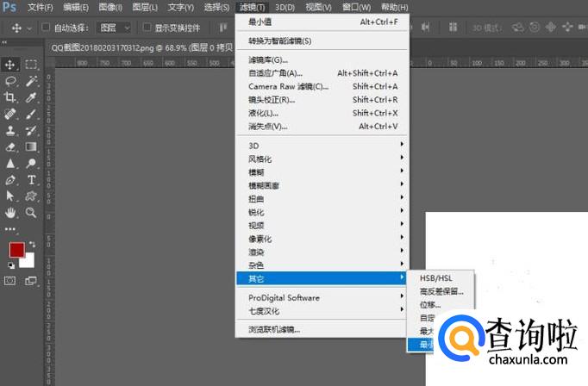The width and height of the screenshot is (588, 386).
Task: Expand the 视频 submenu
Action: (322, 225)
